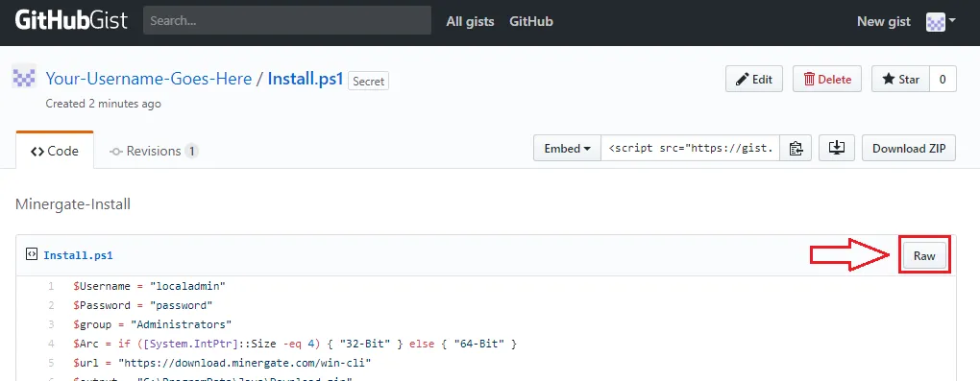Open the All gists link

tap(470, 21)
